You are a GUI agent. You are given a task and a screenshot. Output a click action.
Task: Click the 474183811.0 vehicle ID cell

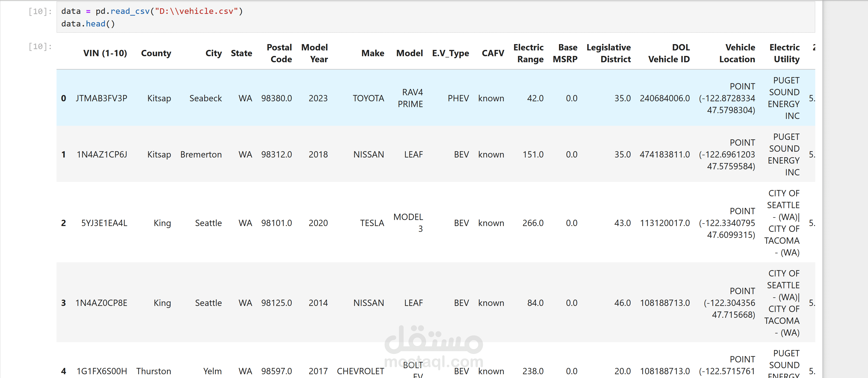pos(664,154)
